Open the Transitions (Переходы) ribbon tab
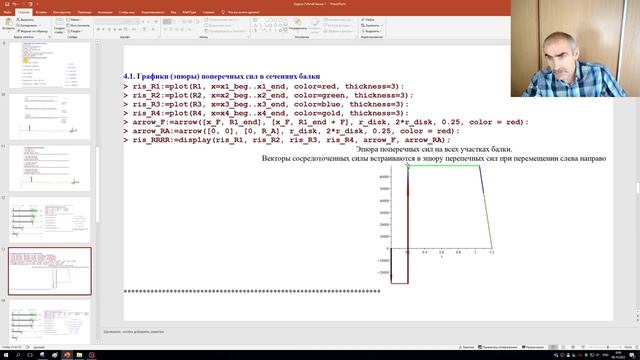This screenshot has height=360, width=640. click(x=84, y=12)
